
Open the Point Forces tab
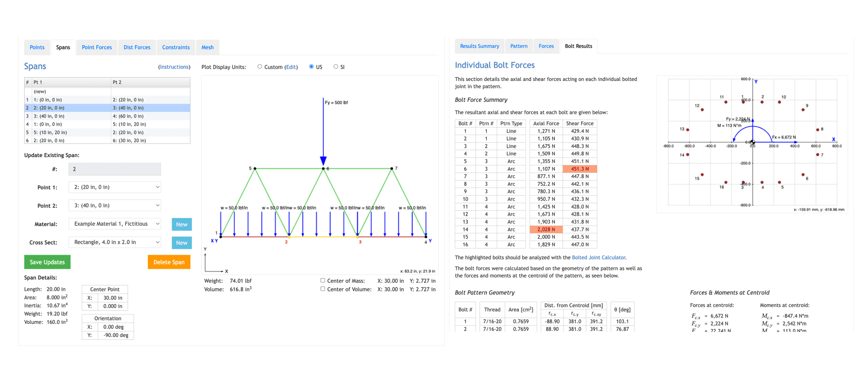[x=97, y=47]
